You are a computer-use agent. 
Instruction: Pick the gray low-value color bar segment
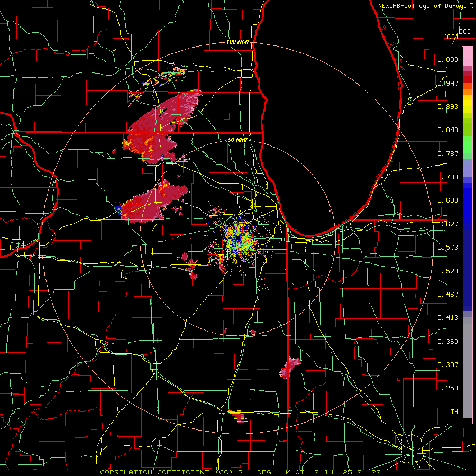[467, 368]
